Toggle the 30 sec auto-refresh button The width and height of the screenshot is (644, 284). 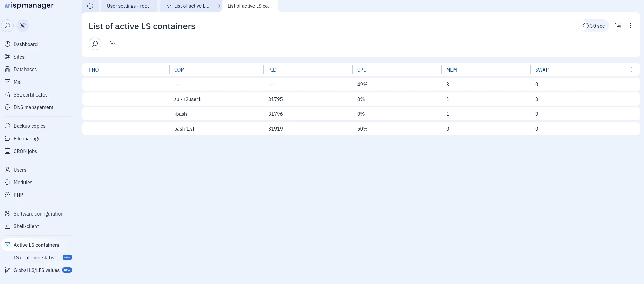[594, 26]
